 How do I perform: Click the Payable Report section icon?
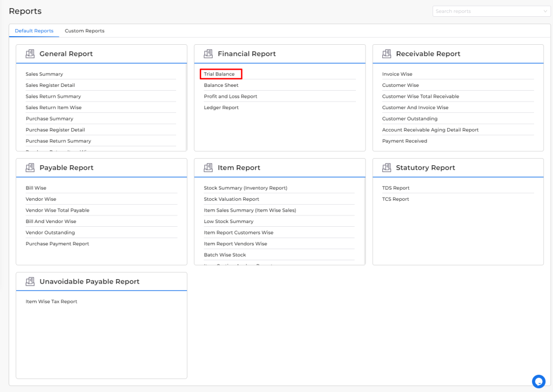click(30, 167)
